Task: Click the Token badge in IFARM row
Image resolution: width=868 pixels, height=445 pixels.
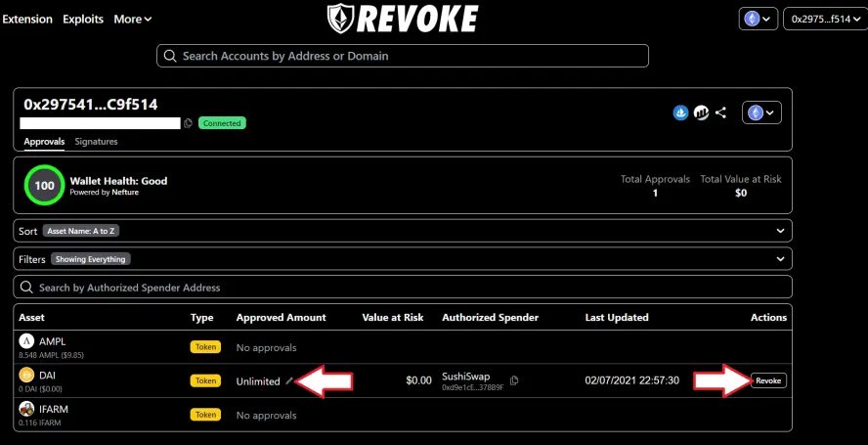Action: tap(205, 415)
